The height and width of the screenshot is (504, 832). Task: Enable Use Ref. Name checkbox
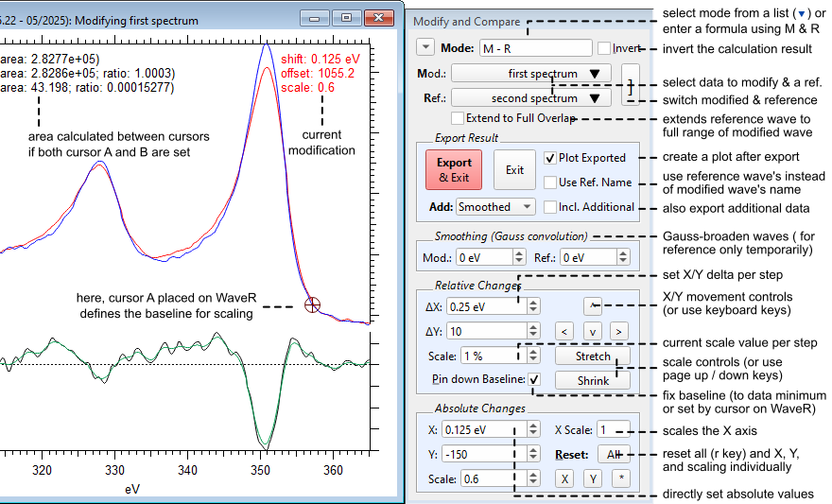pyautogui.click(x=550, y=182)
